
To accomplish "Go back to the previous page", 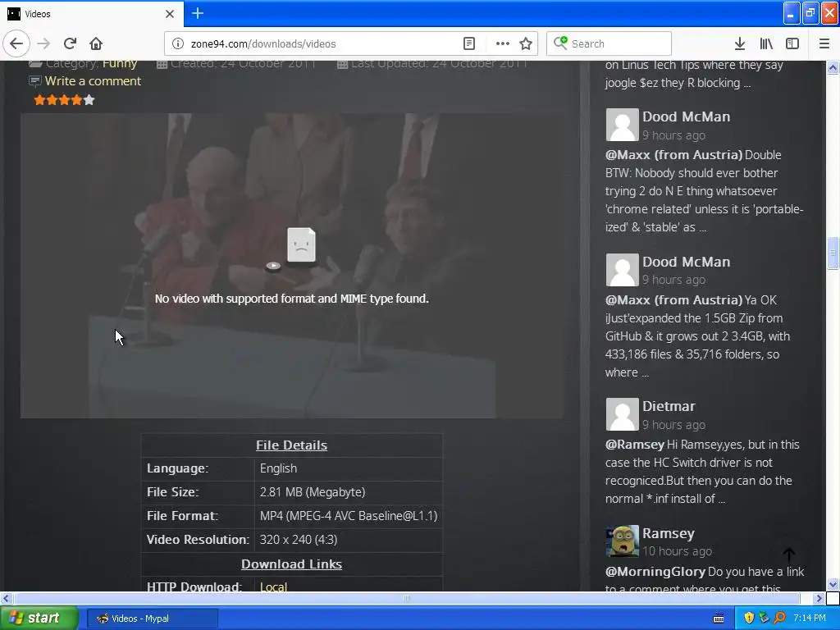I will (x=16, y=43).
